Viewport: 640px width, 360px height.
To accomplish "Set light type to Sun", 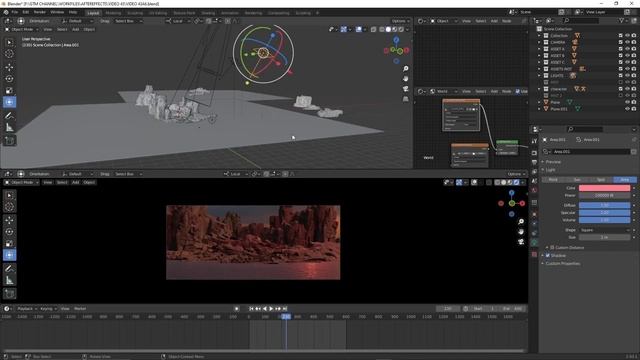I will (577, 180).
